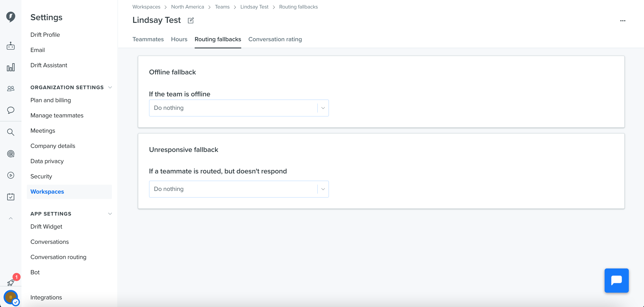Open Security settings
Viewport: 644px width, 307px height.
coord(41,177)
